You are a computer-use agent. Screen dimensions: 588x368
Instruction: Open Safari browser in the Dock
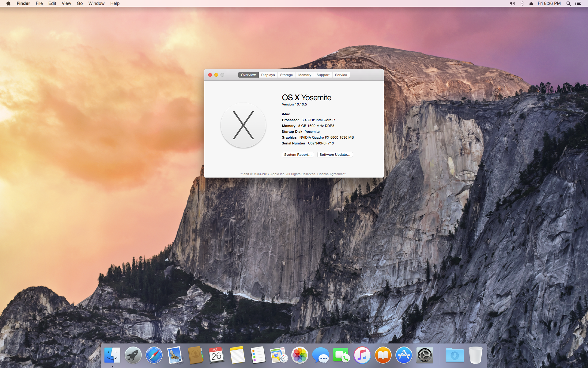point(154,355)
